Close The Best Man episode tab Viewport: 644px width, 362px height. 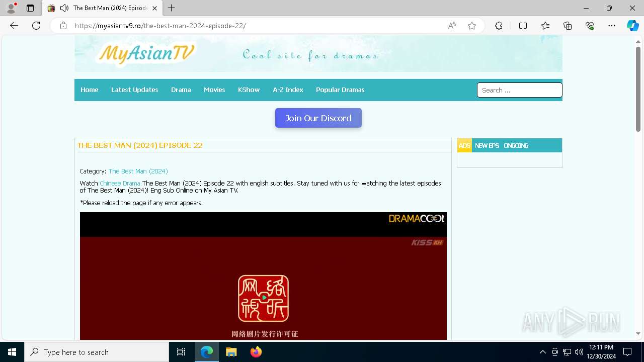click(x=154, y=8)
